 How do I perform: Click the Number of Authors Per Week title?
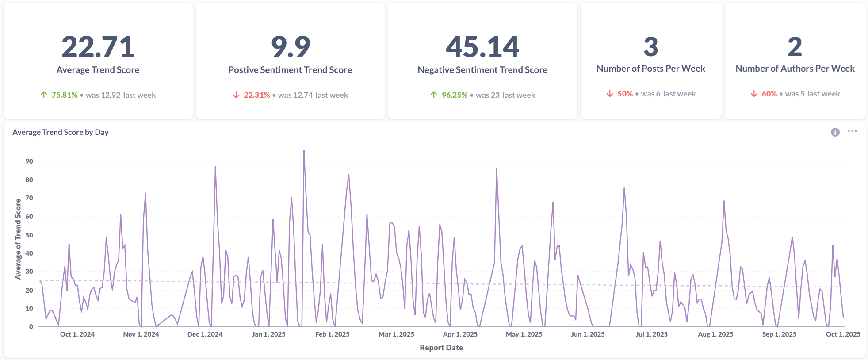(x=795, y=69)
